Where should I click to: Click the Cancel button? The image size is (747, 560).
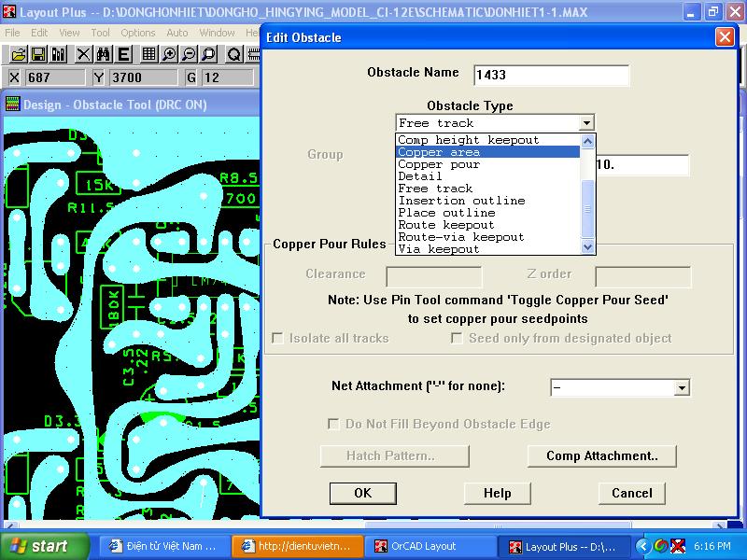[632, 494]
